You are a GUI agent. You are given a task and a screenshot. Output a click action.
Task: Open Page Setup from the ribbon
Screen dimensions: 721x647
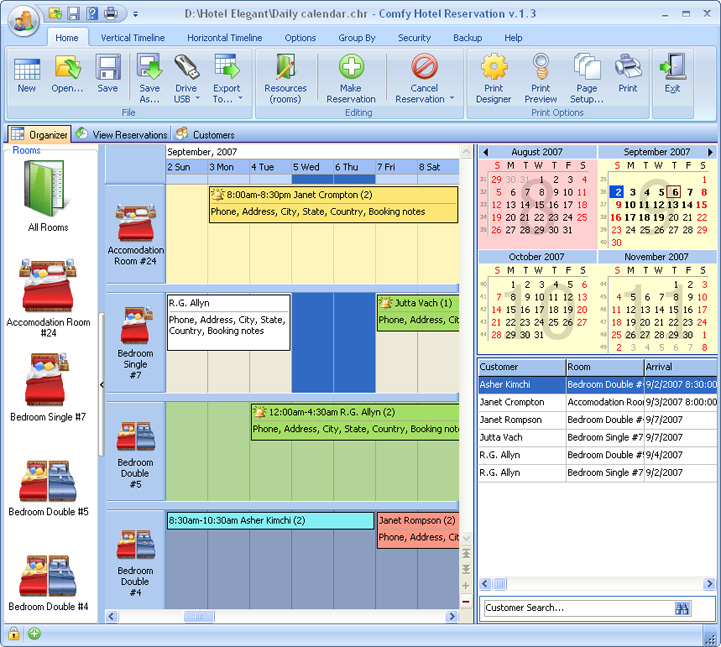click(x=586, y=68)
